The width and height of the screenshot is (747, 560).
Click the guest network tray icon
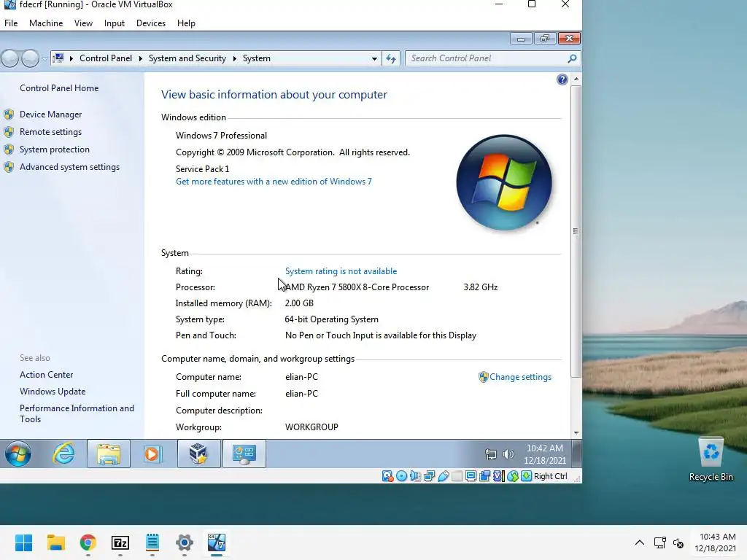click(490, 454)
